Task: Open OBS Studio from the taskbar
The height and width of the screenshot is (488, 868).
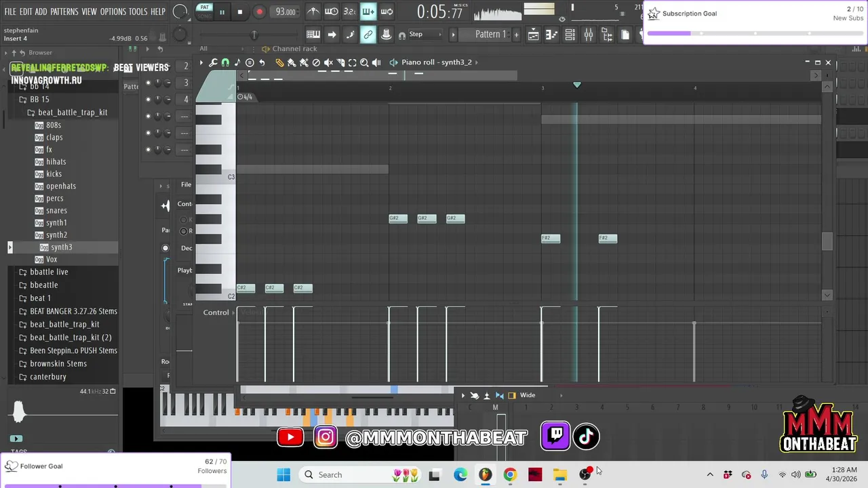Action: coord(585,474)
